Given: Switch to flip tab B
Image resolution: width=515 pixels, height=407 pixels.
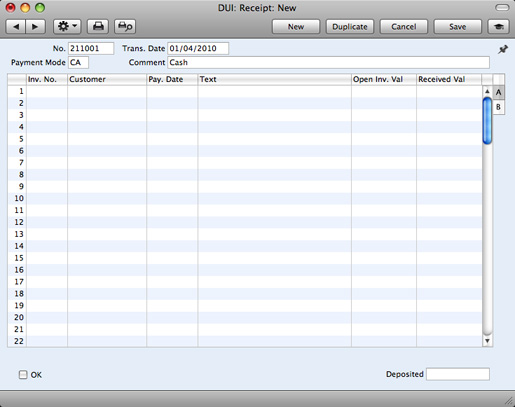Looking at the screenshot, I should pyautogui.click(x=498, y=107).
